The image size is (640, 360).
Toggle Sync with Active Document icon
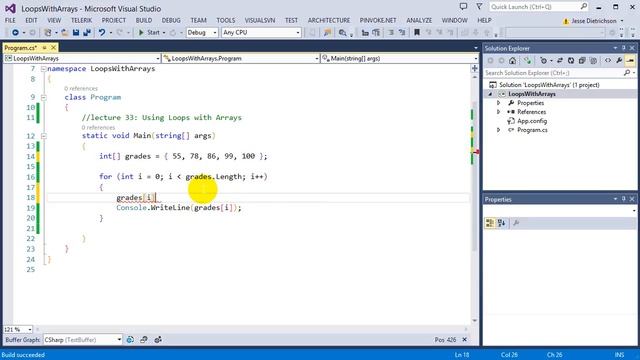pyautogui.click(x=560, y=60)
